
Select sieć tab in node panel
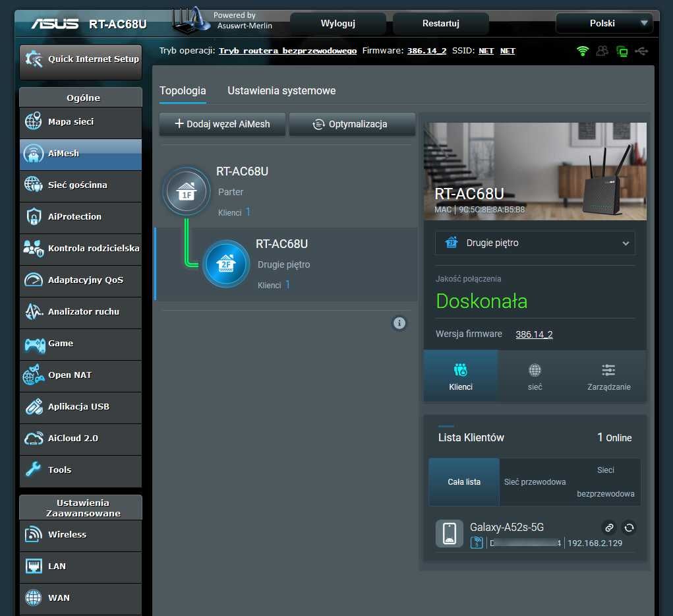(535, 376)
